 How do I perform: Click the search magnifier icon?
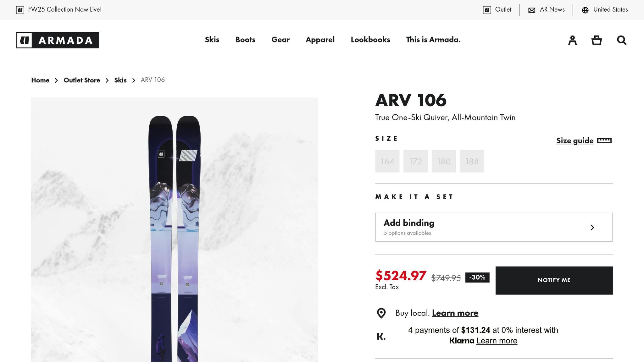pyautogui.click(x=621, y=40)
